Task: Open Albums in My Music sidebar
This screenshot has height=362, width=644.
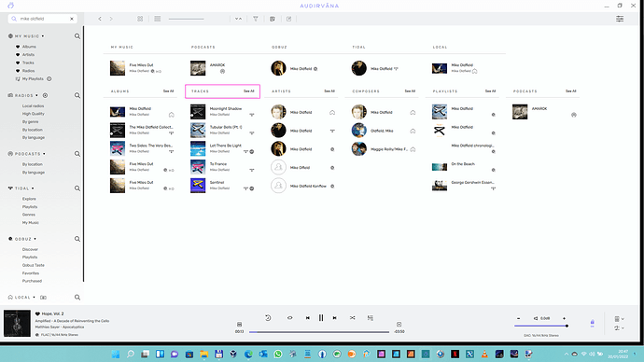Action: (29, 47)
